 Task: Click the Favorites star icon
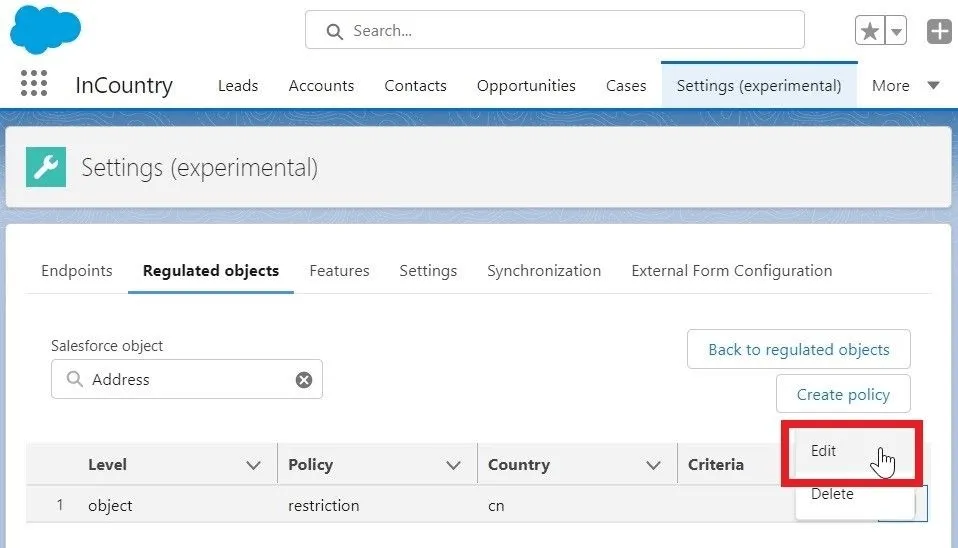click(870, 31)
